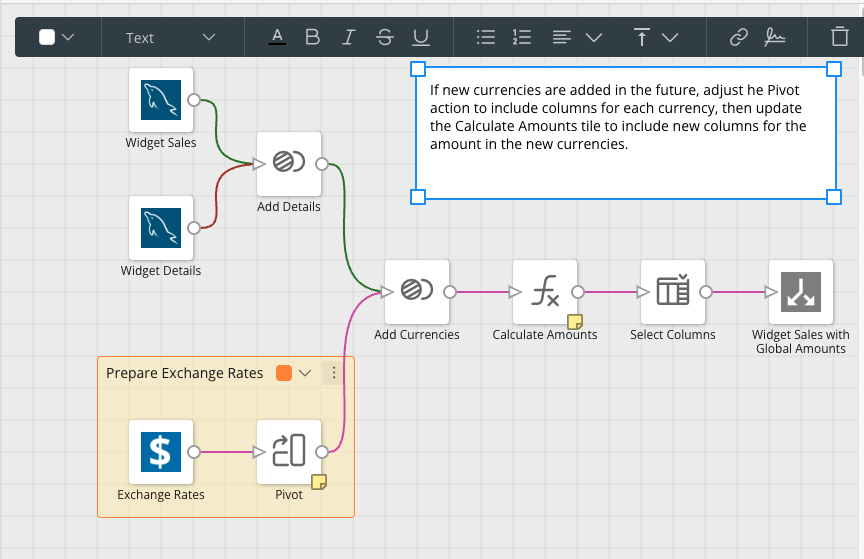
Task: Click inside the note text about new currencies
Action: pyautogui.click(x=618, y=117)
